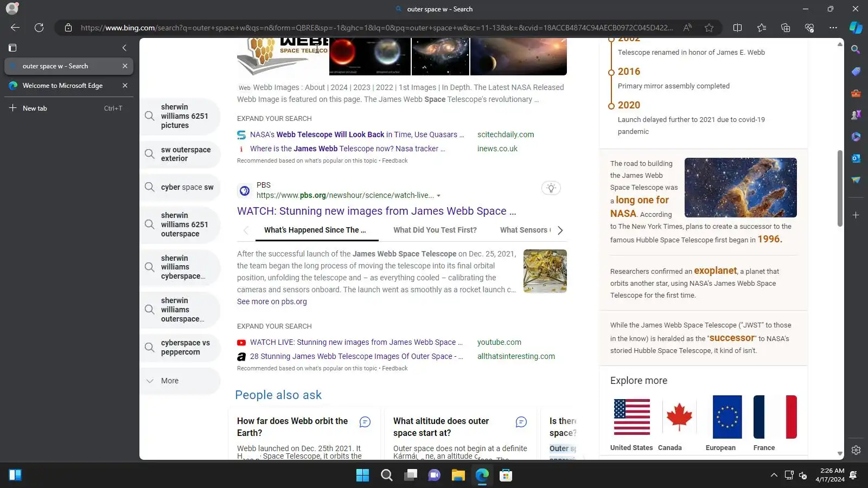Open the tab actions menu
The height and width of the screenshot is (488, 868).
pos(13,48)
